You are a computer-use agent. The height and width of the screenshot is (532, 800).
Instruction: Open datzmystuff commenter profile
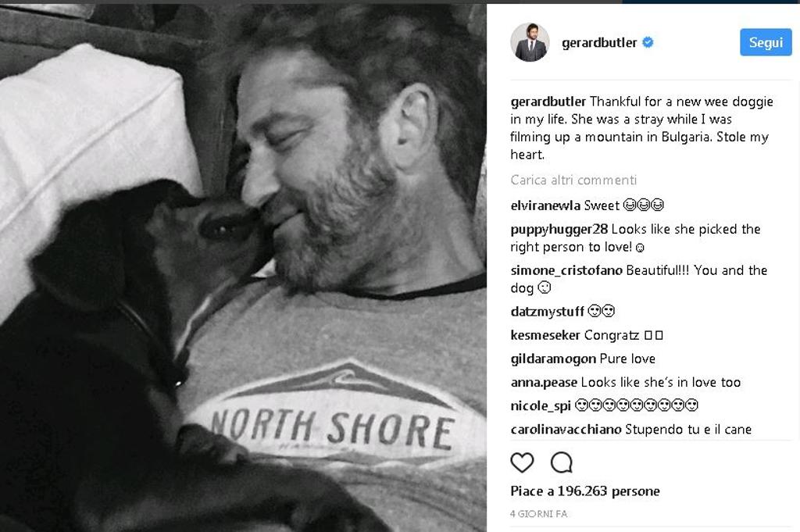coord(548,312)
